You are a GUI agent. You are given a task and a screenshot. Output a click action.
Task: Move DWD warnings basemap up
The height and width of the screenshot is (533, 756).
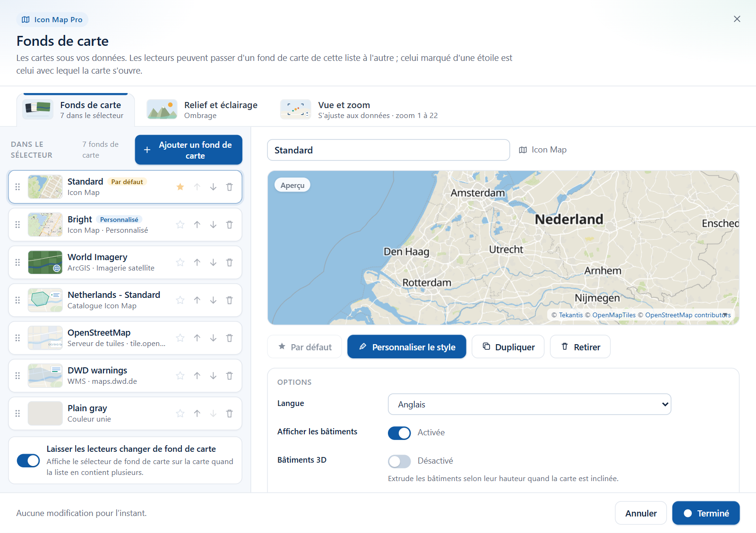[x=197, y=376]
